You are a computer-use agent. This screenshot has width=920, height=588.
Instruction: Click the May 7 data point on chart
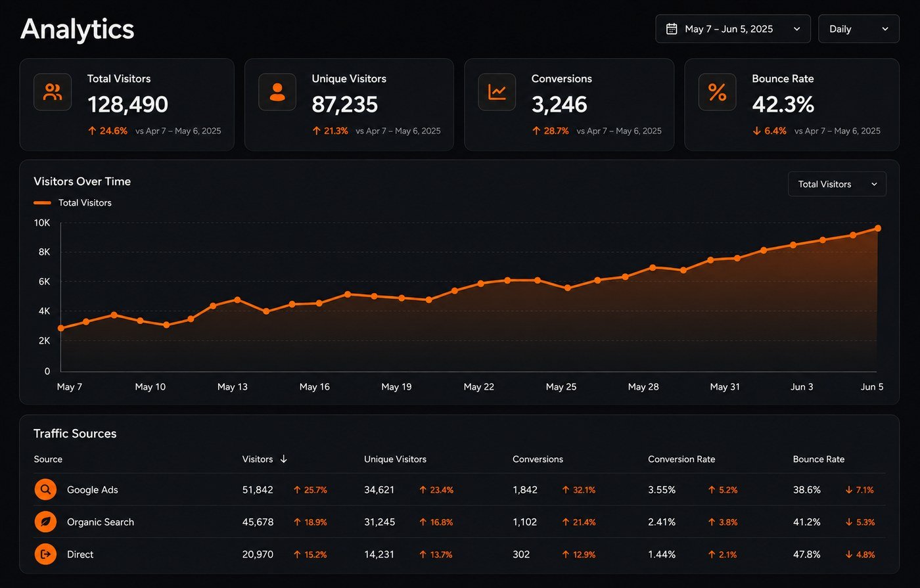61,328
